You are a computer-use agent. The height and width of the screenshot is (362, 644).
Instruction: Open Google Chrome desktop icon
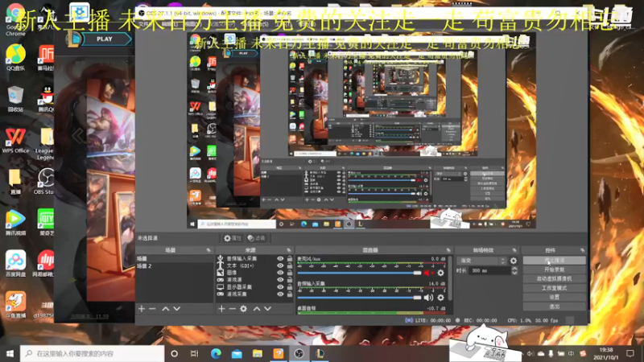15,19
